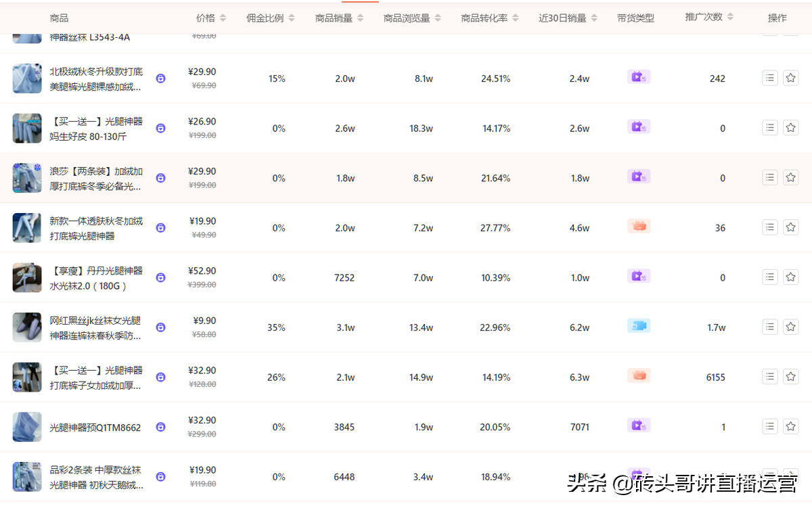The height and width of the screenshot is (508, 812).
Task: Toggle favorite star for 光腿神器预Q1TM8662 row
Action: (791, 427)
